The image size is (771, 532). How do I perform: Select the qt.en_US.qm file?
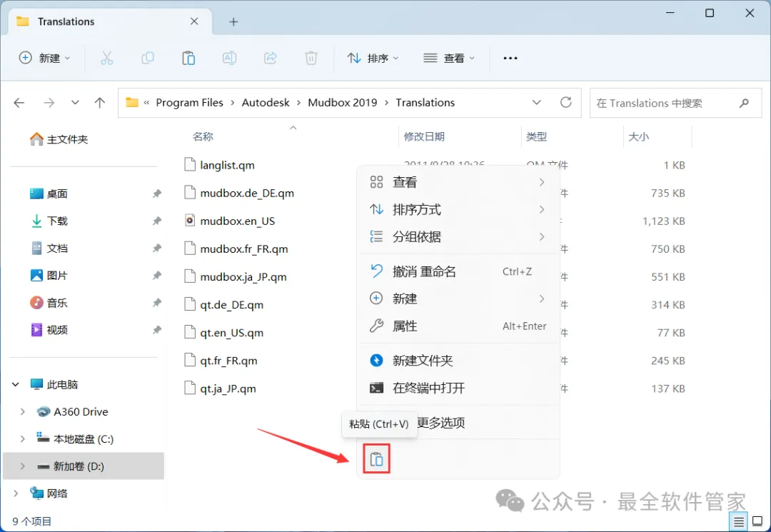click(x=231, y=333)
